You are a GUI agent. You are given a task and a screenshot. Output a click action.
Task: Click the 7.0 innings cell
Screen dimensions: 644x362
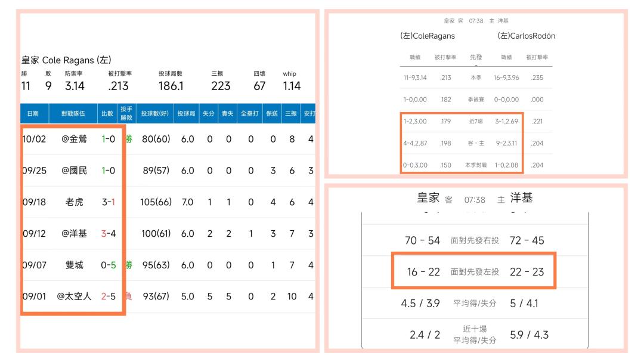[x=188, y=202]
